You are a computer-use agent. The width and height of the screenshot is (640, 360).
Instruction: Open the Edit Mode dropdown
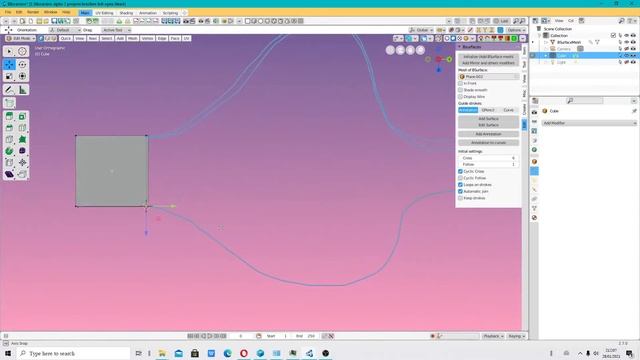click(x=20, y=38)
